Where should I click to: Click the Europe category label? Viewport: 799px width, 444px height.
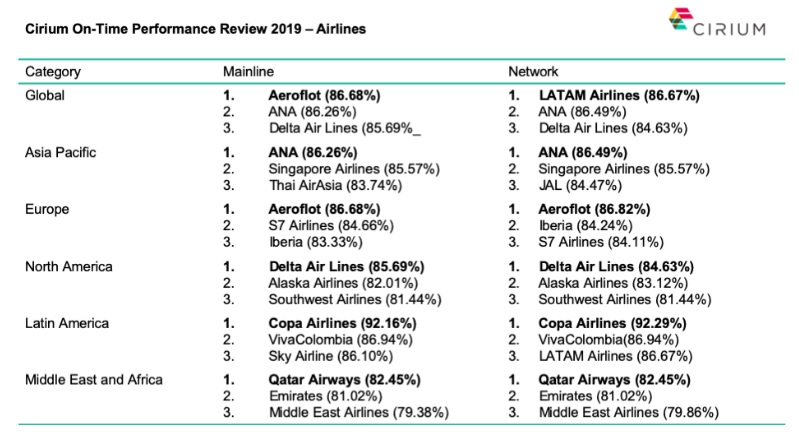pos(45,210)
